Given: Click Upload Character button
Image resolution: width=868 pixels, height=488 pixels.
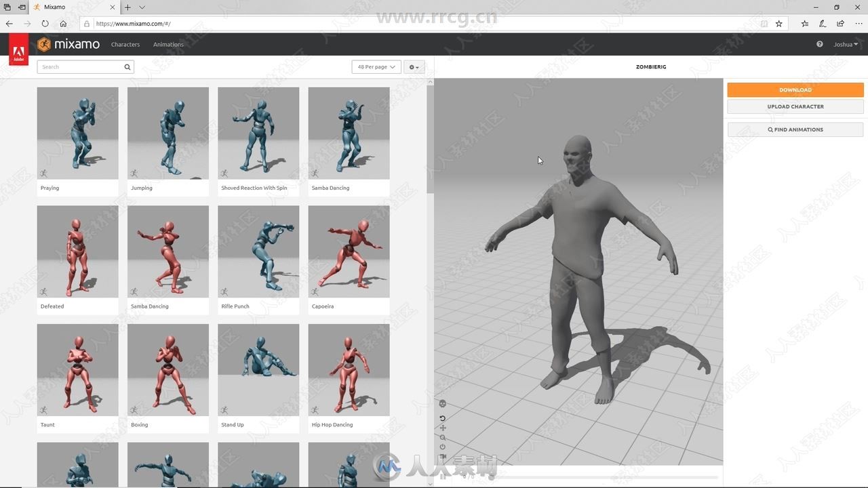Looking at the screenshot, I should coord(795,106).
